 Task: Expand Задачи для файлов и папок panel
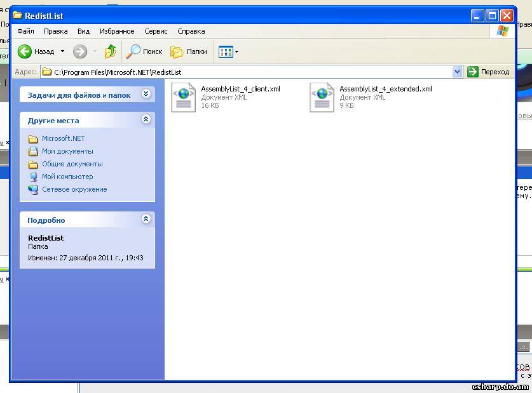pyautogui.click(x=146, y=94)
